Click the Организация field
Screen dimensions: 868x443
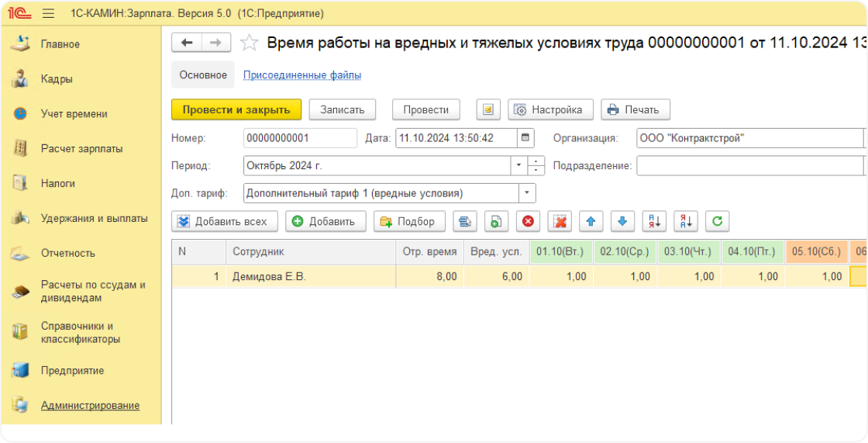[749, 137]
